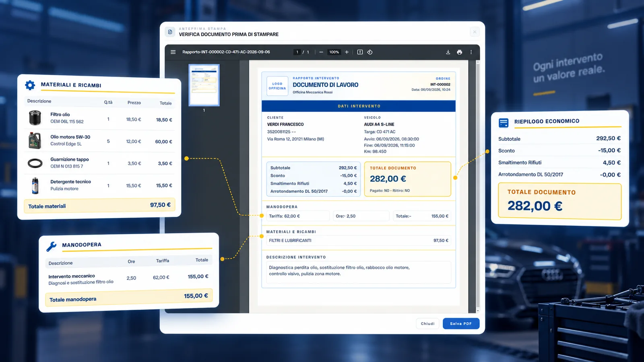Screen dimensions: 644x362
Task: Click the wrench icon in Manodopera card
Action: (x=52, y=246)
